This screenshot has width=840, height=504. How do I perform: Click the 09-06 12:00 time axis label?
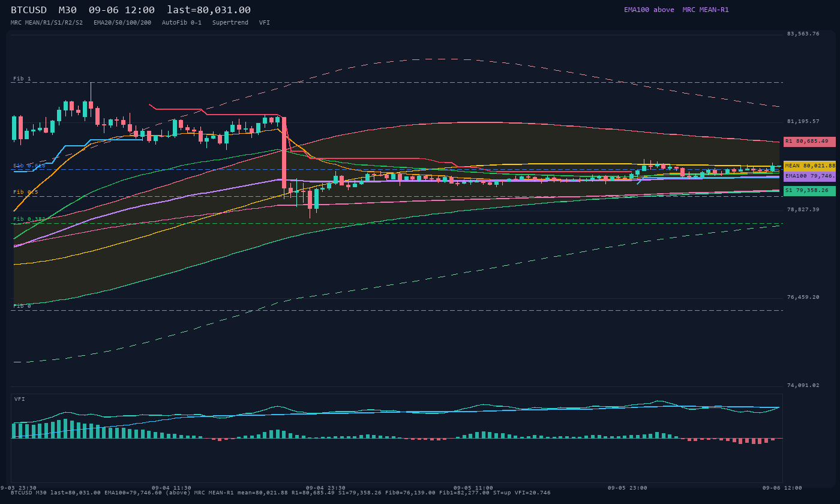tap(782, 488)
